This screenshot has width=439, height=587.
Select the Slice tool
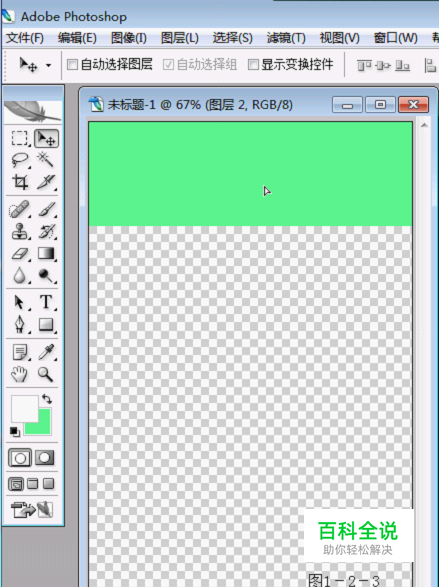tap(46, 182)
